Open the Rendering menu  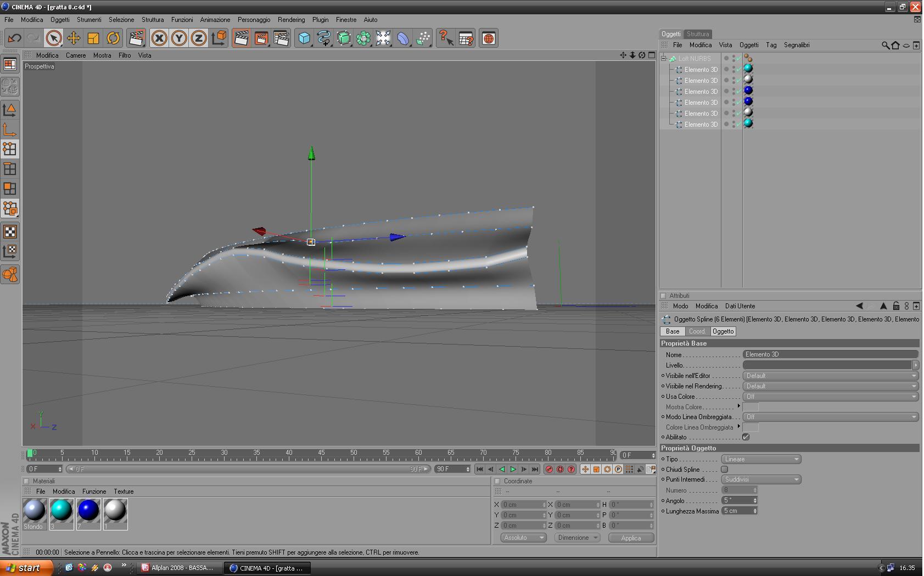(x=291, y=19)
